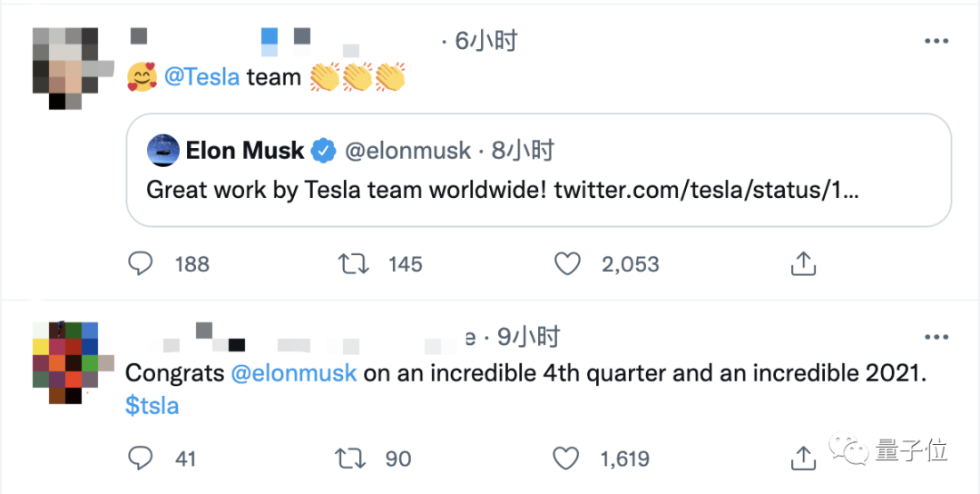Click the $tsla cashtag
The height and width of the screenshot is (494, 980).
pyautogui.click(x=152, y=406)
